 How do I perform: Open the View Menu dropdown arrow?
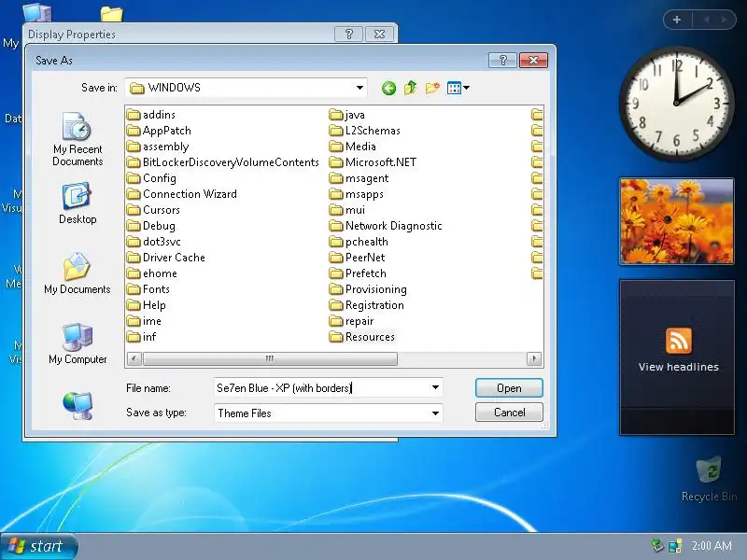[466, 88]
